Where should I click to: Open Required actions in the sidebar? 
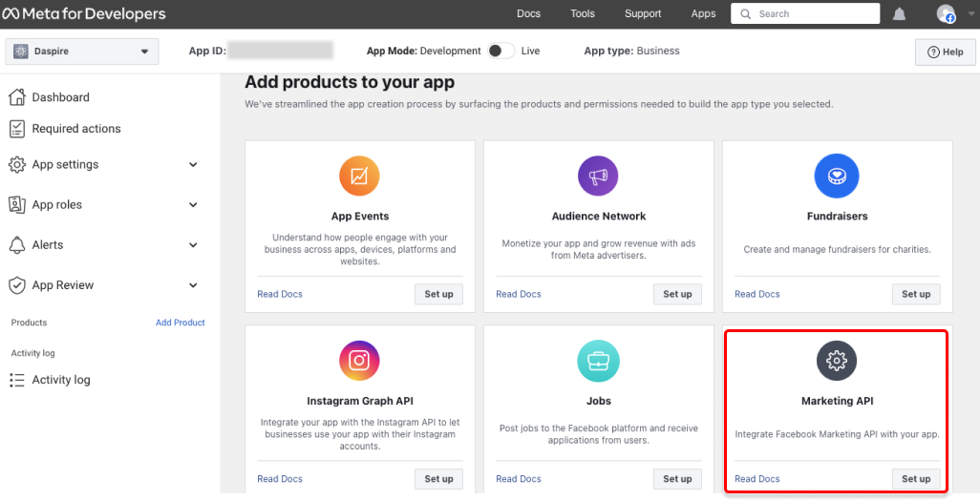point(76,129)
